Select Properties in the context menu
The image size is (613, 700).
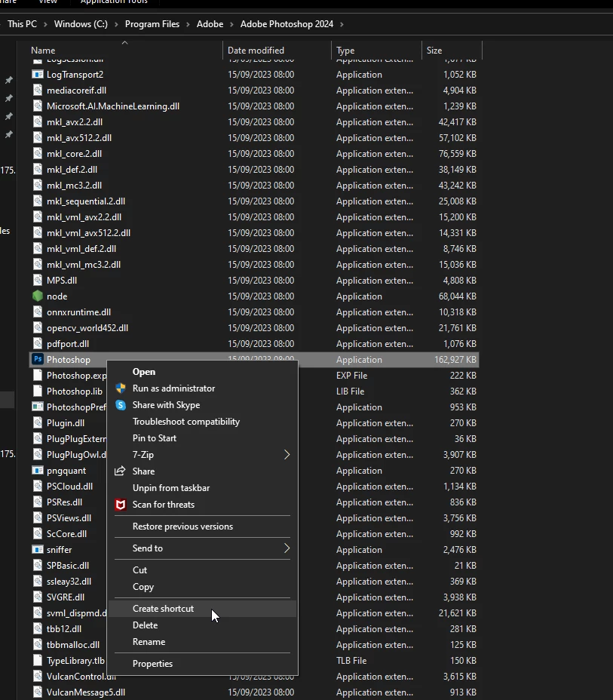tap(152, 664)
